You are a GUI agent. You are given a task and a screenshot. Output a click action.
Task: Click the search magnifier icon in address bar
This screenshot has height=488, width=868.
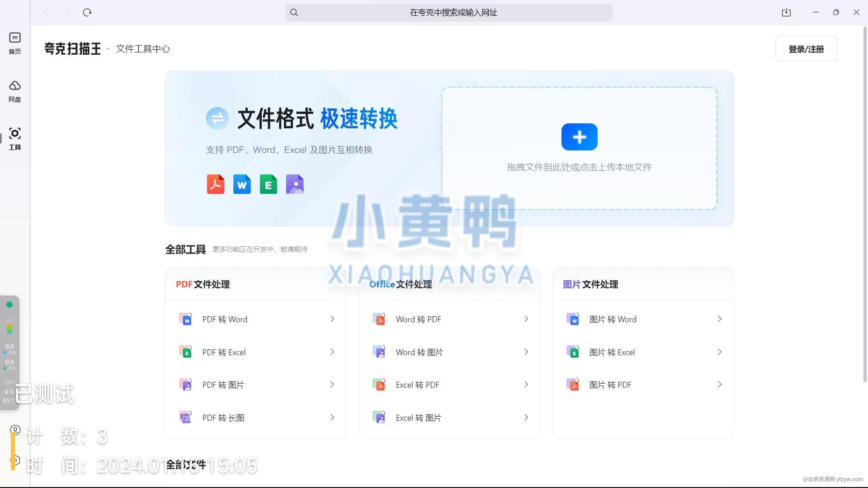tap(294, 13)
